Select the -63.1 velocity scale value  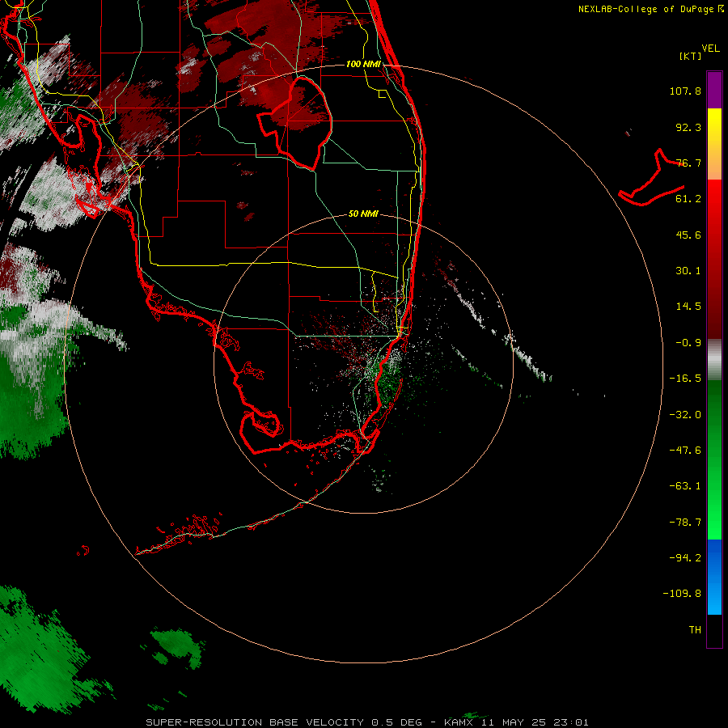[685, 486]
